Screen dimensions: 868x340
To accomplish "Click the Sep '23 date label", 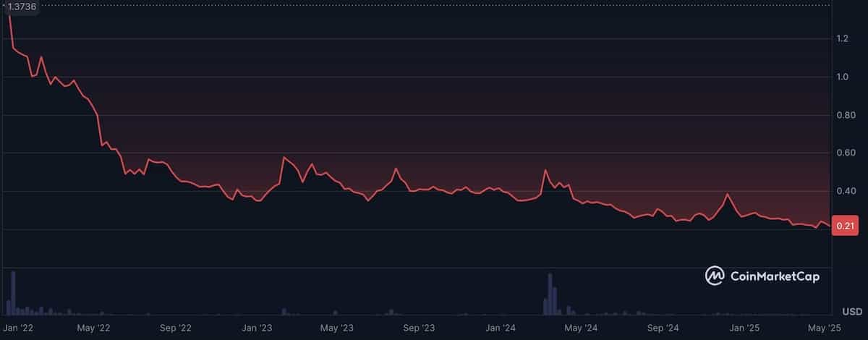I will [418, 328].
